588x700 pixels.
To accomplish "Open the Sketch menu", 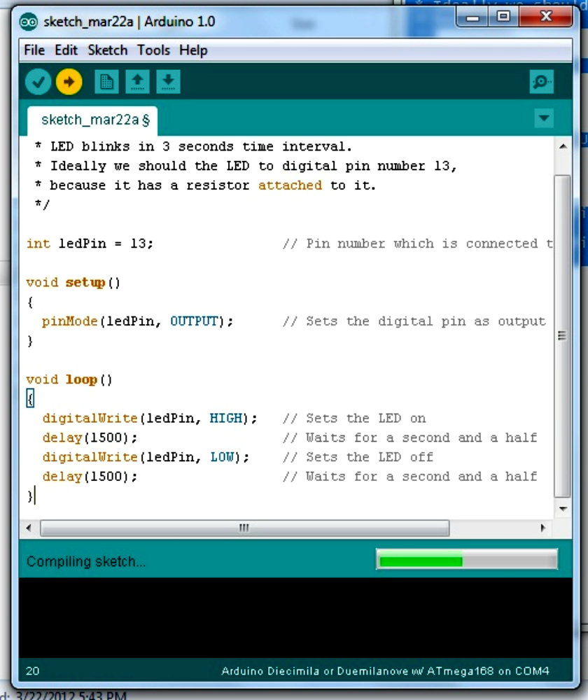I will (x=108, y=50).
